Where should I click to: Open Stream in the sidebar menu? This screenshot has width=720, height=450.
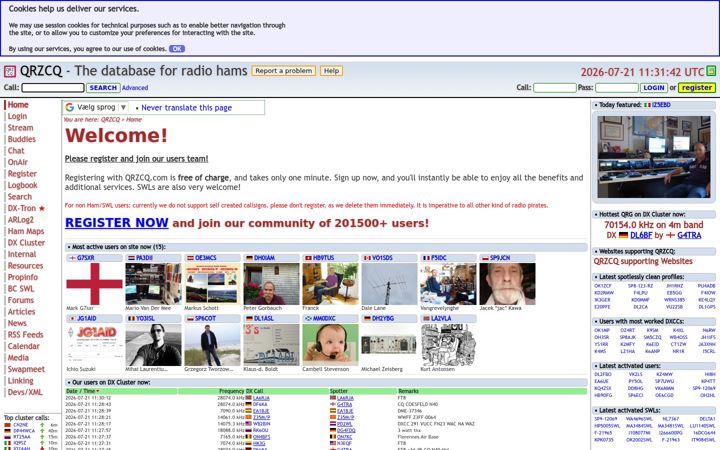click(20, 128)
